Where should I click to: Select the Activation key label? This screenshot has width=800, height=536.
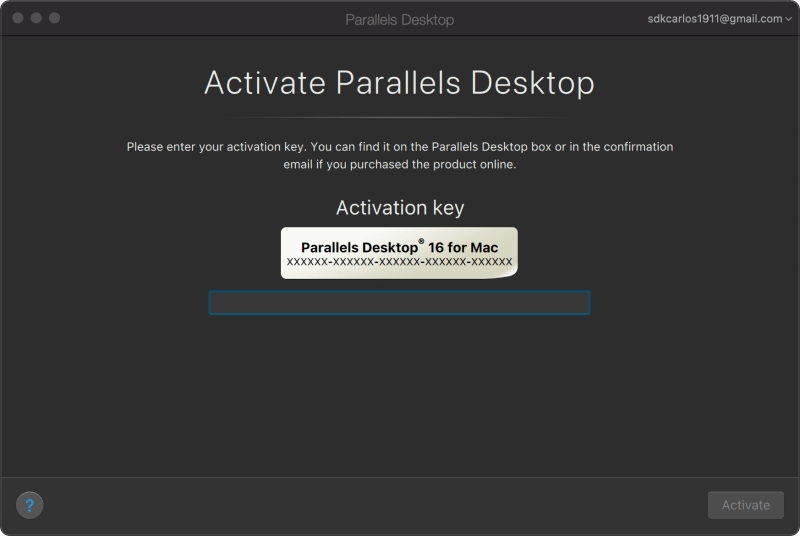coord(399,208)
